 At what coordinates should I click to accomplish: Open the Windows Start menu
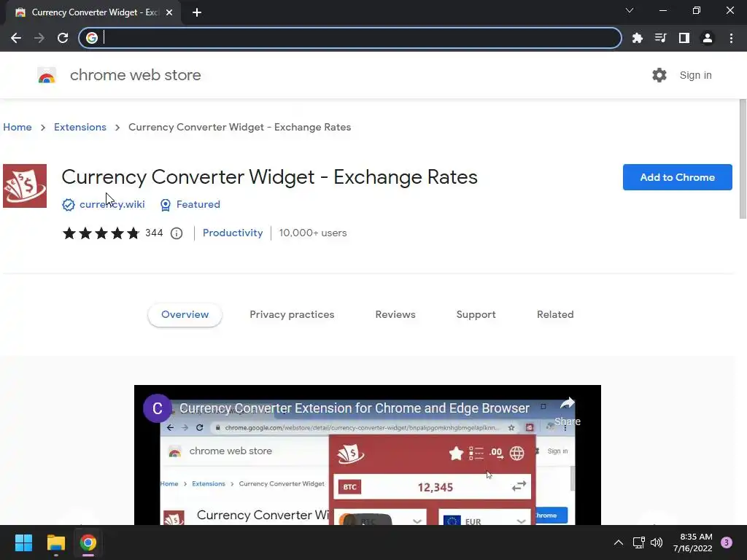23,542
